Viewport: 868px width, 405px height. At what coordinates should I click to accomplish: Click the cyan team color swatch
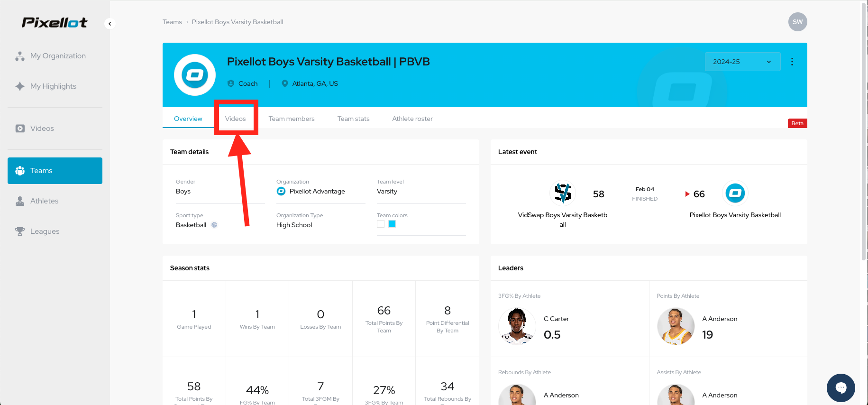[x=392, y=224]
